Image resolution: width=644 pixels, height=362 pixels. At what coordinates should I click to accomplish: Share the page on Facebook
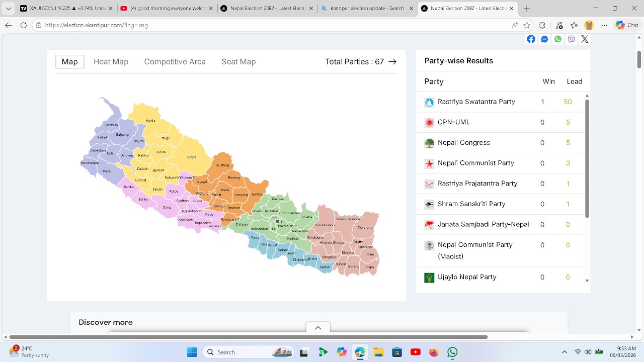click(531, 39)
